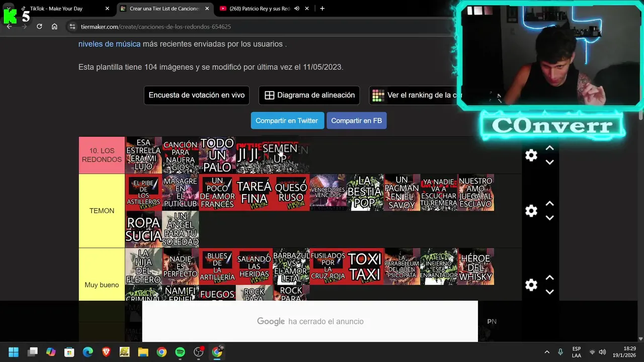
Task: Select the Ropa Sucia tile
Action: pos(143,229)
